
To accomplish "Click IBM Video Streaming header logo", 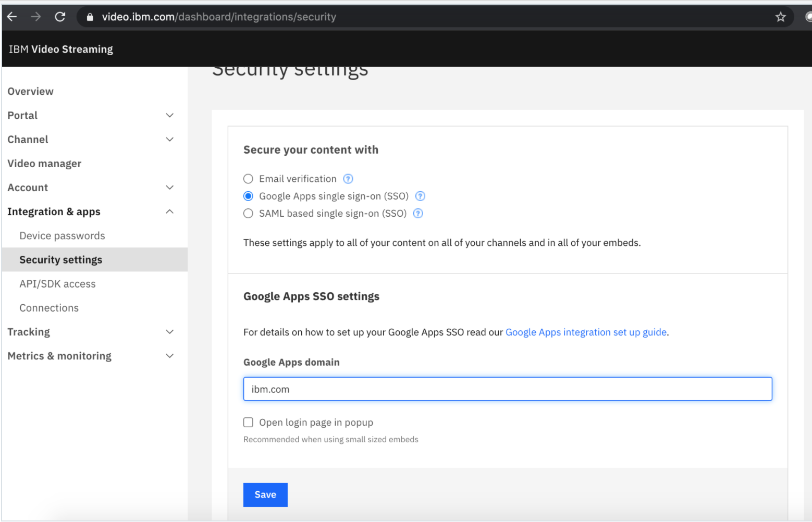I will (60, 49).
